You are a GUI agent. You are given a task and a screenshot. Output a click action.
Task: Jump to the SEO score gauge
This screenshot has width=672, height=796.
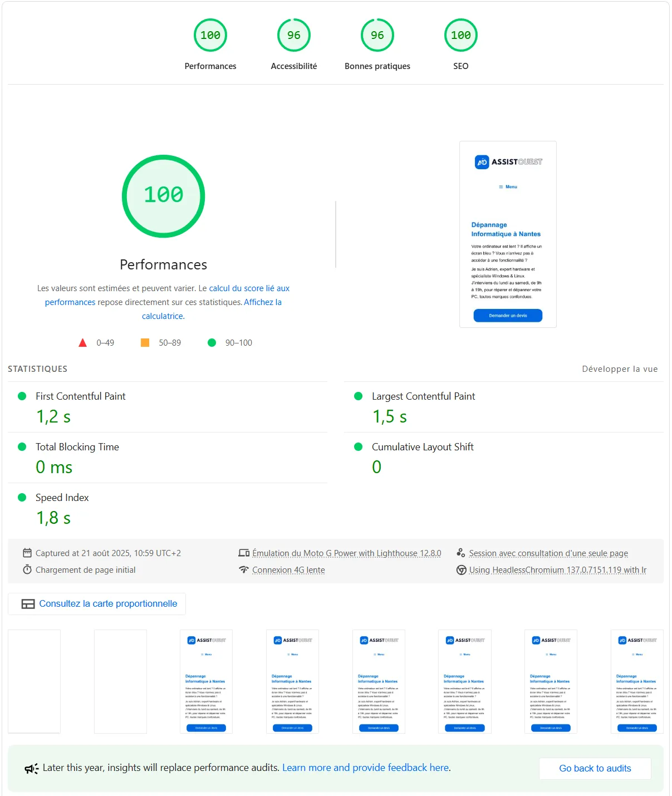click(460, 36)
